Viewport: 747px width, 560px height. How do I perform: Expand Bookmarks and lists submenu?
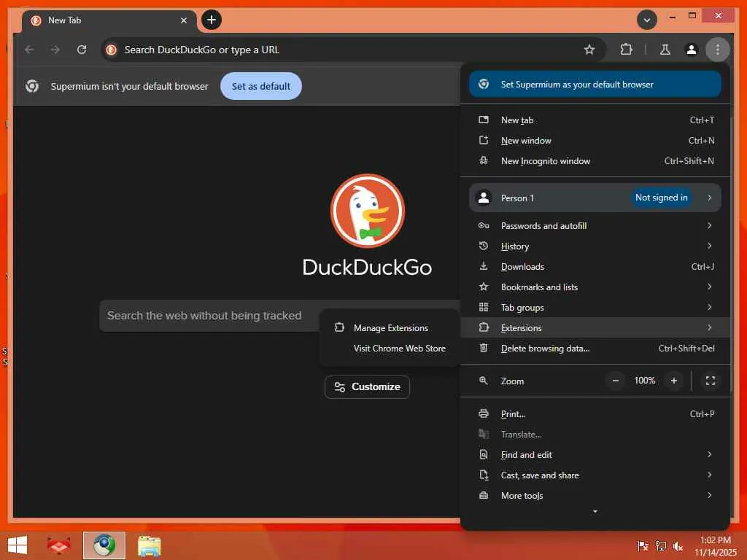coord(595,287)
